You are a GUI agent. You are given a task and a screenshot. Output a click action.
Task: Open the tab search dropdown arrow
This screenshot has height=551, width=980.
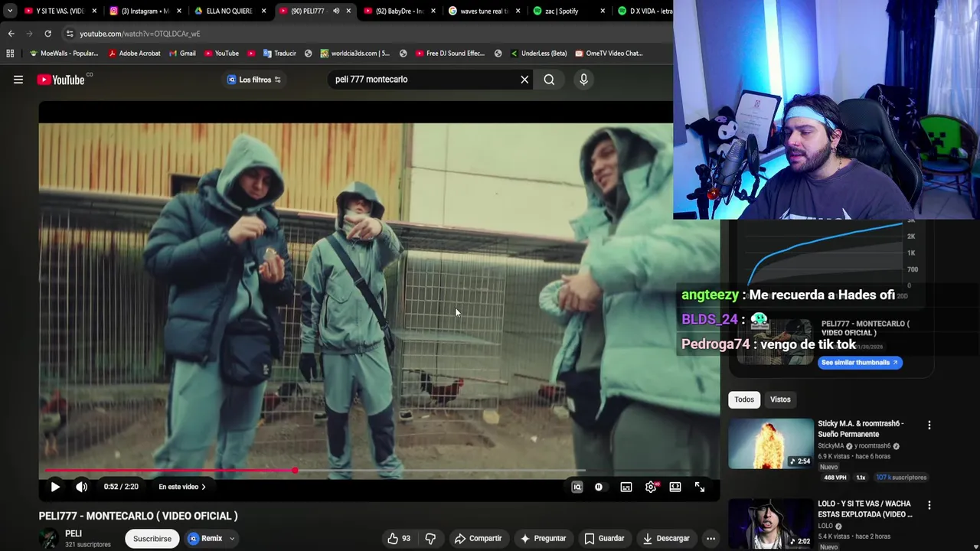click(9, 11)
